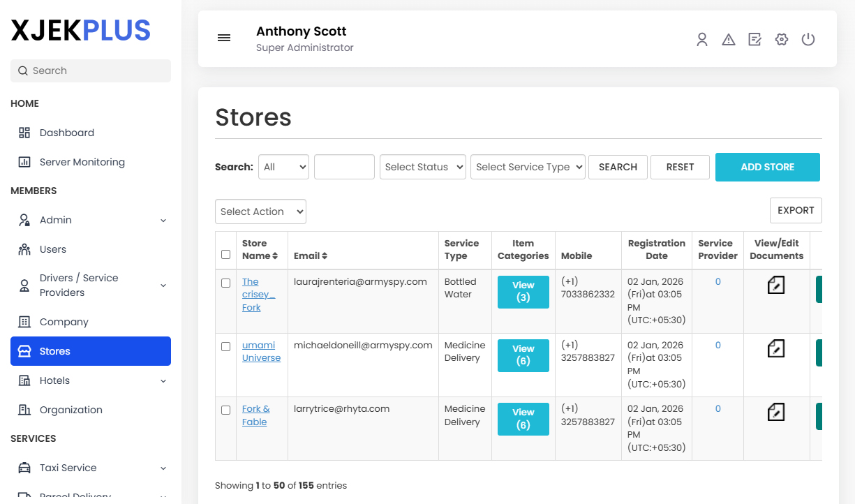Select the header checkbox to choose all stores

225,254
